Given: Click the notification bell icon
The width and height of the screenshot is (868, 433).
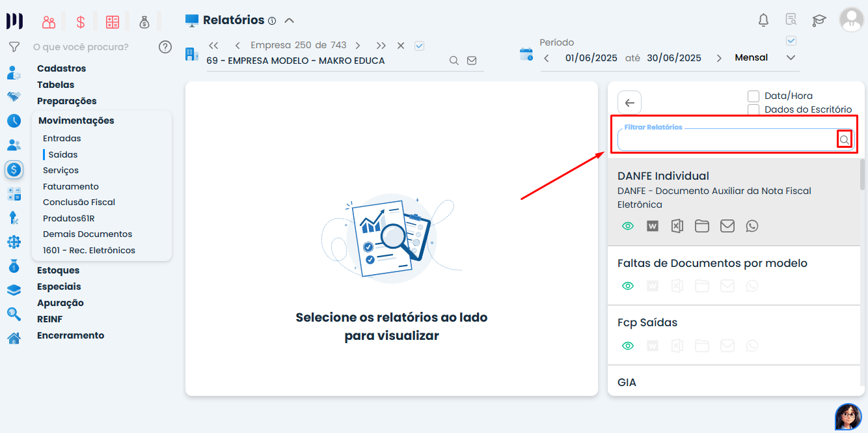Looking at the screenshot, I should (763, 20).
